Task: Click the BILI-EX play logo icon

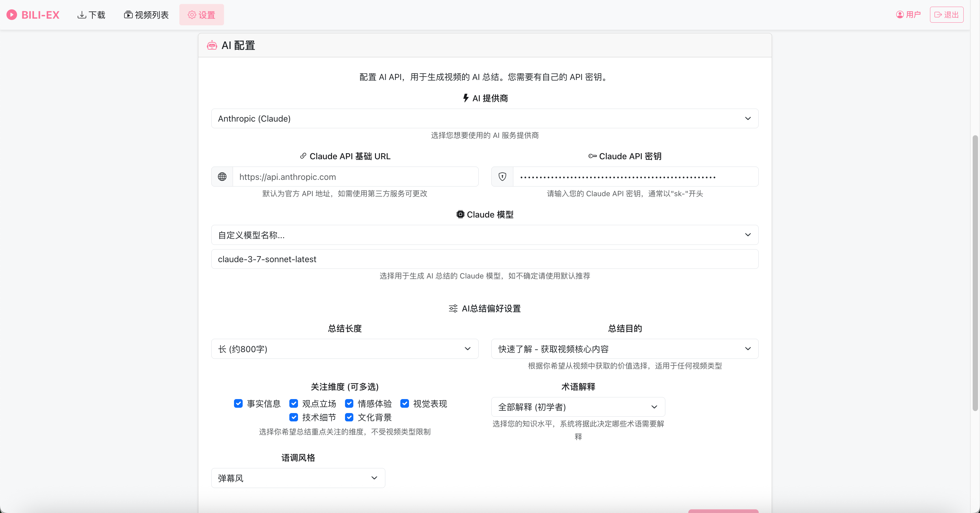Action: click(x=12, y=15)
